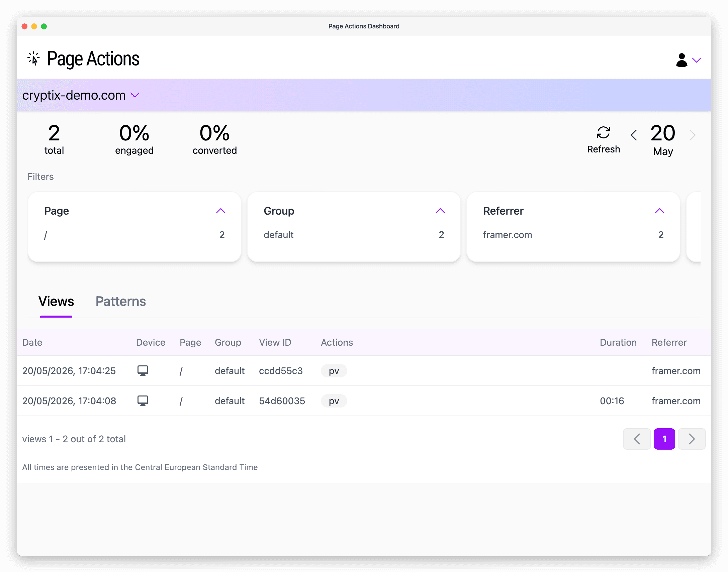Click the 17:04:08 date cell
The height and width of the screenshot is (572, 728).
[x=69, y=401]
